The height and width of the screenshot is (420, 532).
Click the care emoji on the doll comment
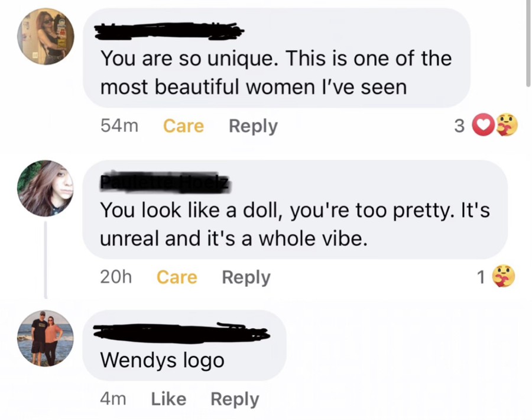[504, 276]
